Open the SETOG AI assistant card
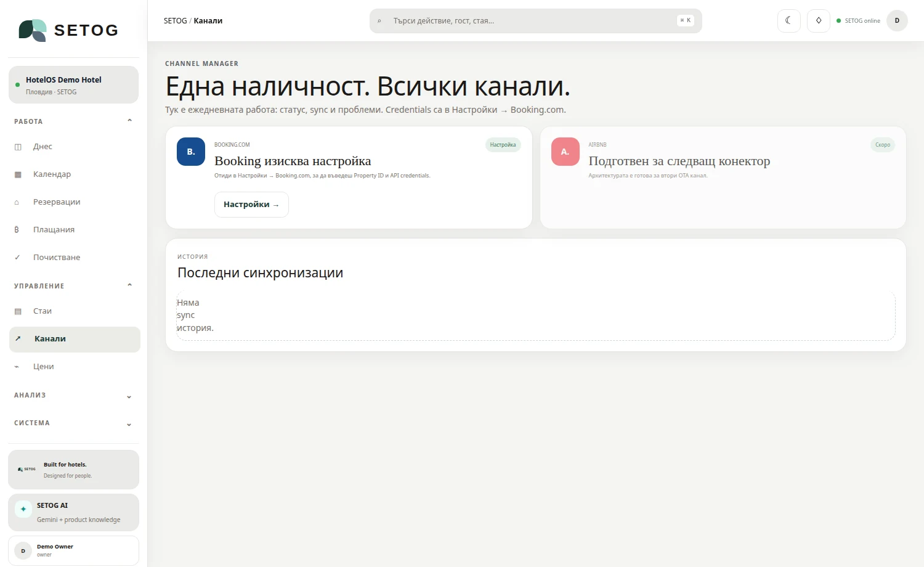Image resolution: width=924 pixels, height=567 pixels. (x=73, y=512)
